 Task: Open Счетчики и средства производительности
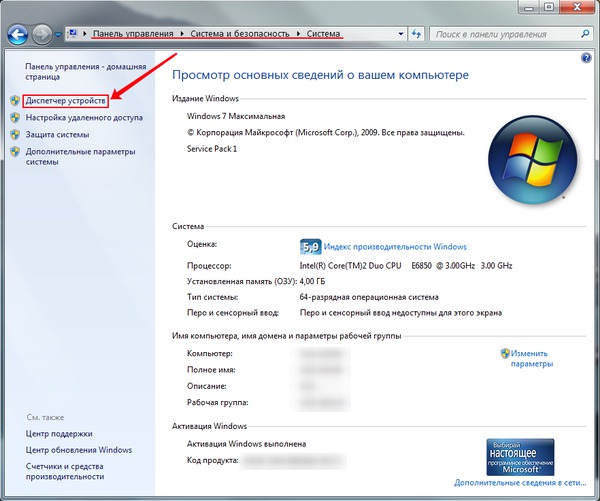click(x=65, y=471)
